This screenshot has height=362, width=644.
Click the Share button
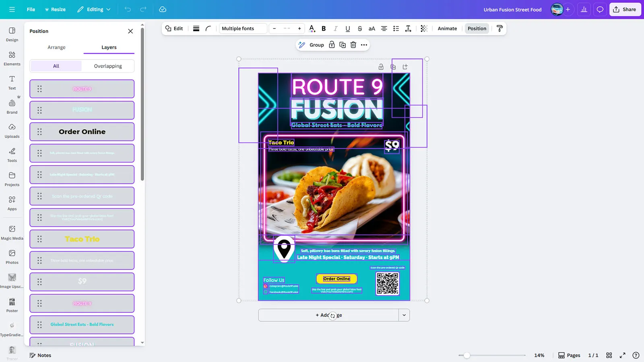(625, 9)
